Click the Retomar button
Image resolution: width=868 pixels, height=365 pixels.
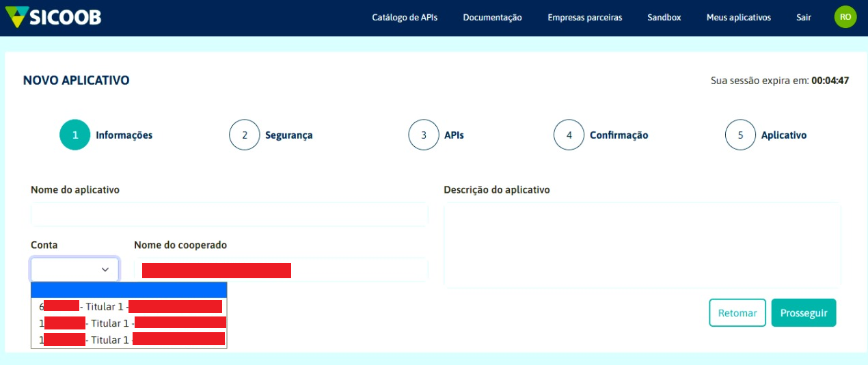737,313
